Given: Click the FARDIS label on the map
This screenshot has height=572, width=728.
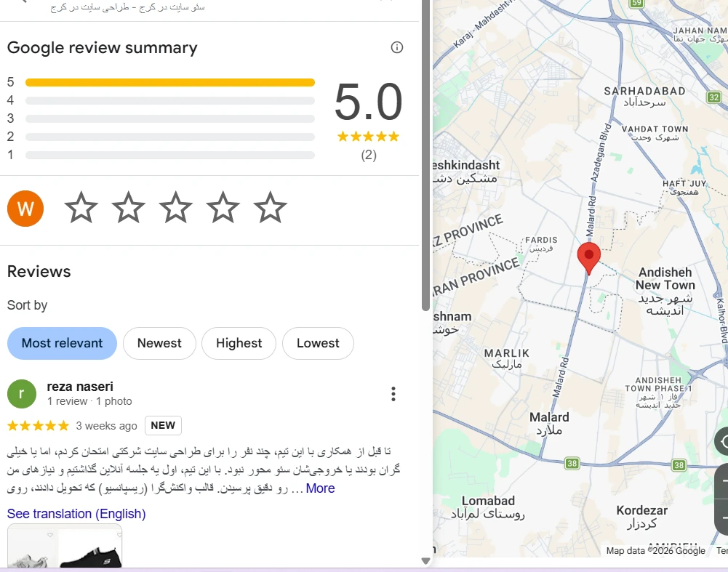Looking at the screenshot, I should [541, 243].
